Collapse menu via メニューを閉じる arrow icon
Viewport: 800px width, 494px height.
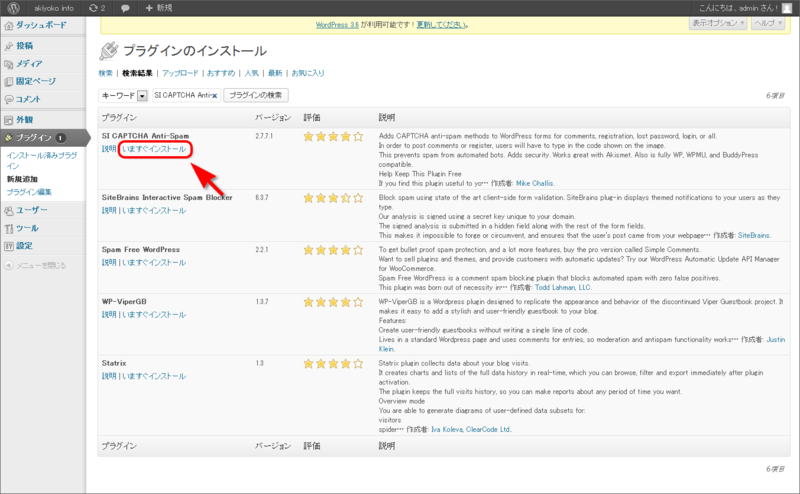coord(9,265)
